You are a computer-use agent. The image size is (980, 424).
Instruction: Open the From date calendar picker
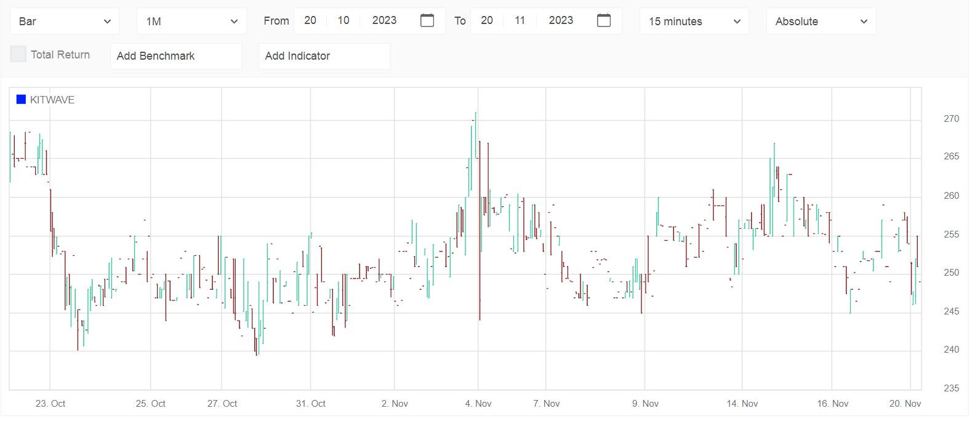coord(427,20)
